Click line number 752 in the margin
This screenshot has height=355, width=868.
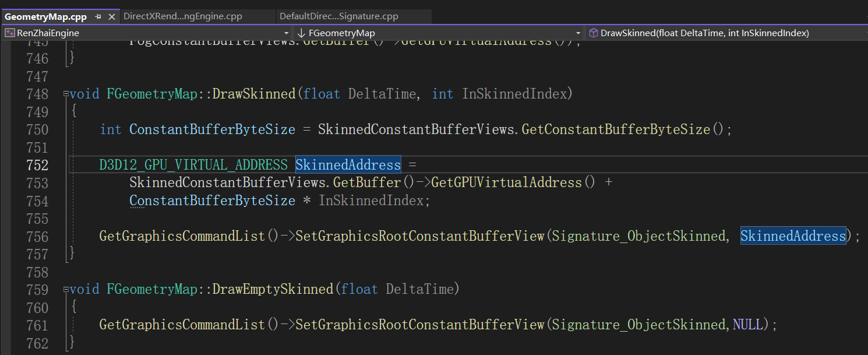38,165
